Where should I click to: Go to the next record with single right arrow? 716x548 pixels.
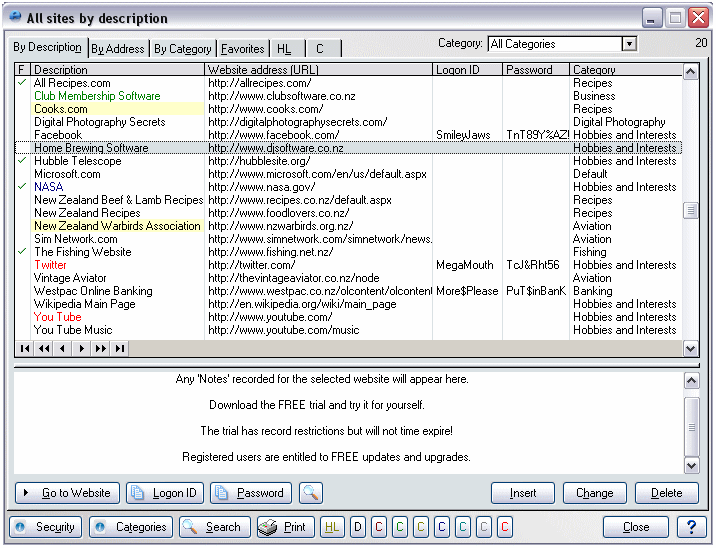[x=82, y=349]
